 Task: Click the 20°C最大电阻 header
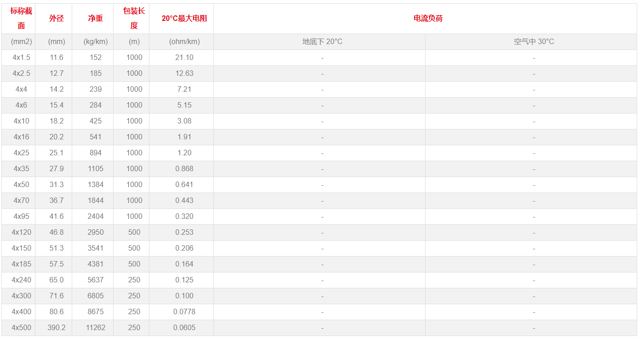point(184,18)
